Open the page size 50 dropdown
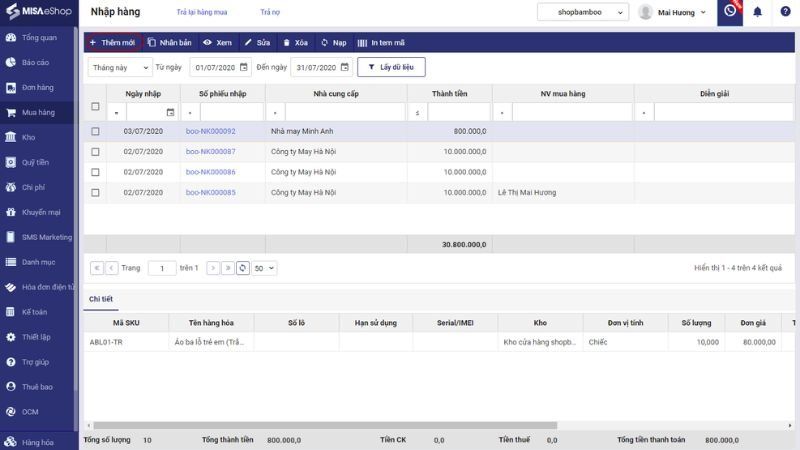Image resolution: width=800 pixels, height=450 pixels. pyautogui.click(x=264, y=268)
